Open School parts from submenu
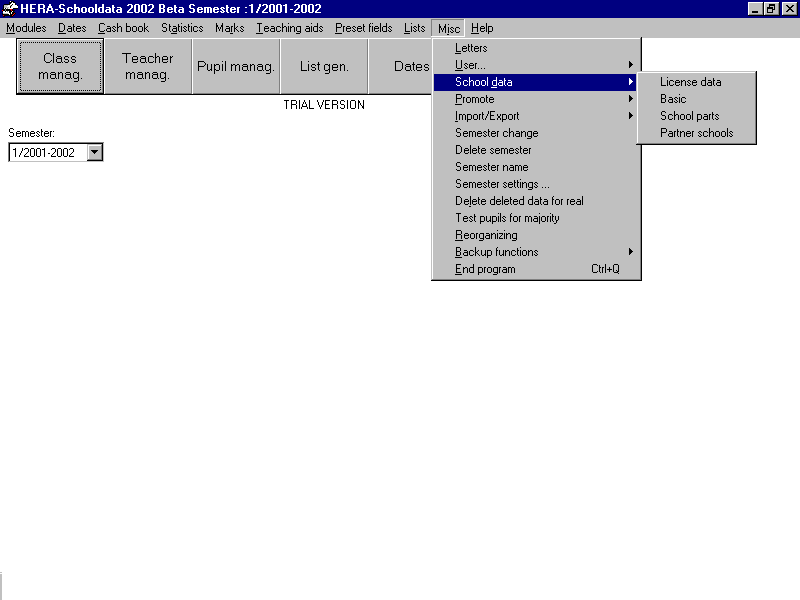Viewport: 800px width, 600px height. tap(696, 116)
